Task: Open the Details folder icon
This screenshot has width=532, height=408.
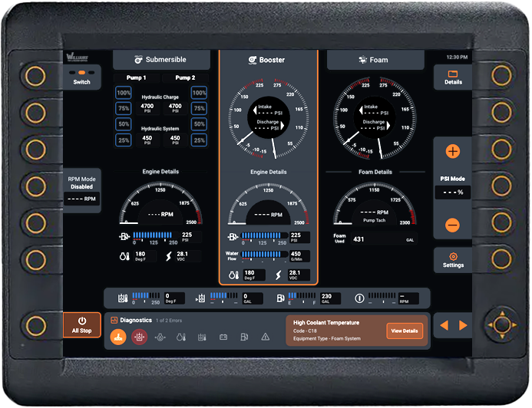Action: [x=453, y=77]
